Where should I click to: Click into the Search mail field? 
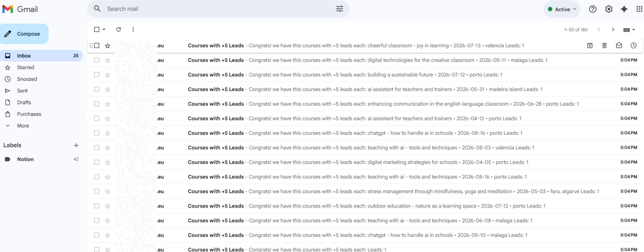point(215,9)
